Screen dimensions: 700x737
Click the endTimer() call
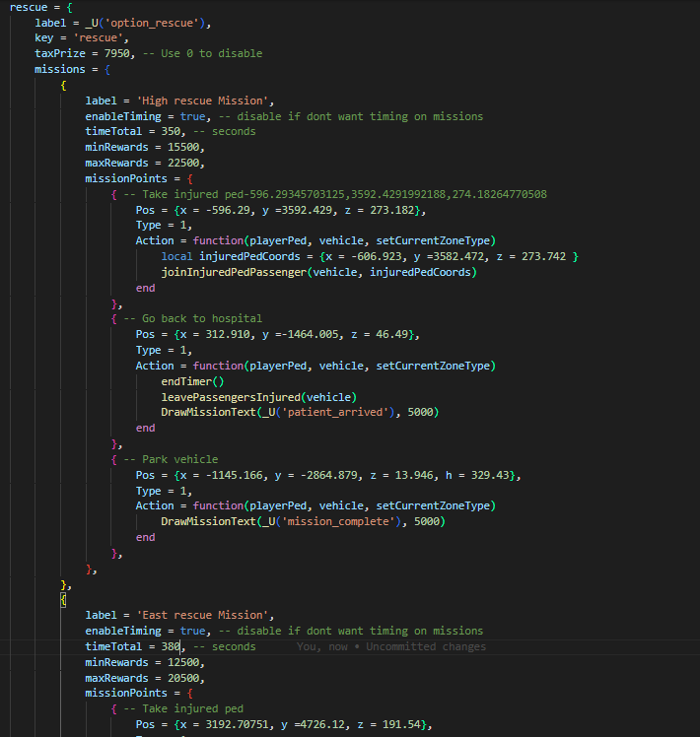point(192,381)
